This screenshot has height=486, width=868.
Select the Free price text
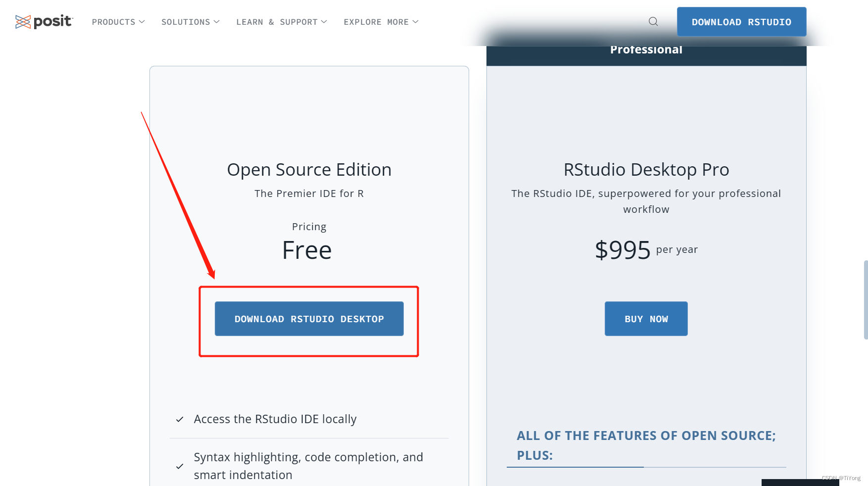pos(307,250)
